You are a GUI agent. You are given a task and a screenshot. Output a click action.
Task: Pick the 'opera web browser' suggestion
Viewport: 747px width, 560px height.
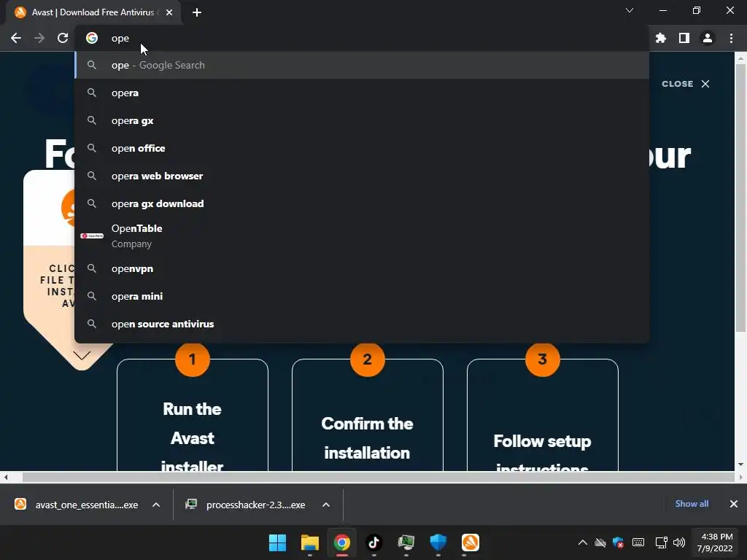tap(362, 176)
